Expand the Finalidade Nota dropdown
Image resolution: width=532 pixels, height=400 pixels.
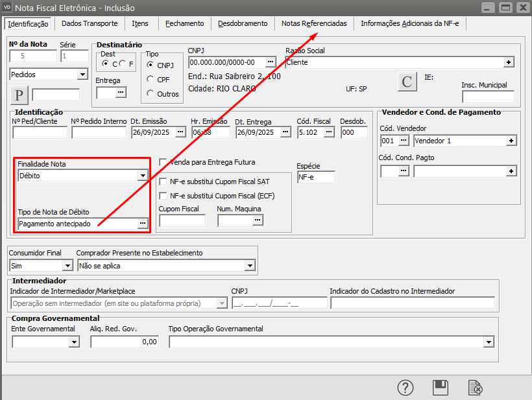click(x=143, y=175)
